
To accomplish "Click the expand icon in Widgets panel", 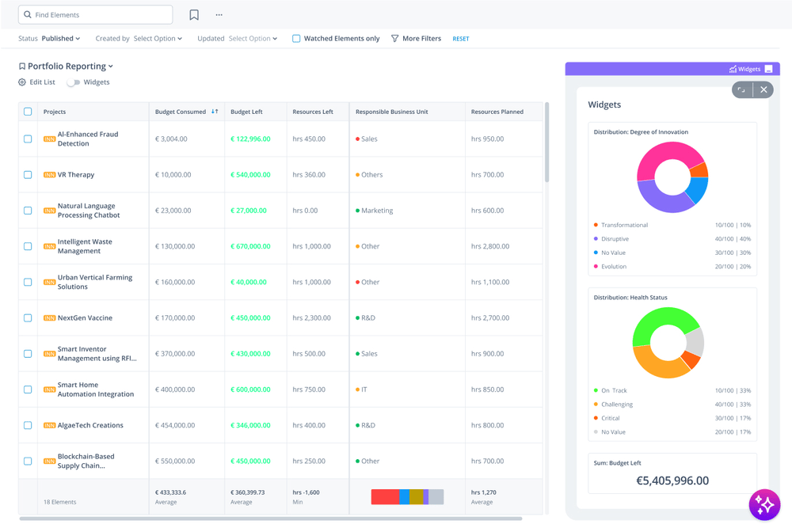I will [x=741, y=89].
